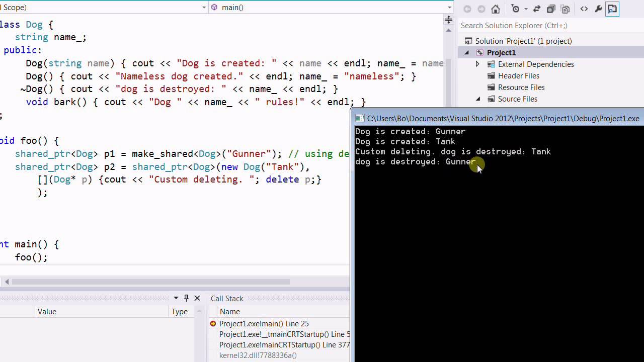Open the Pending Changes Filter dropdown arrow
Viewport: 644px width, 362px height.
tap(525, 9)
